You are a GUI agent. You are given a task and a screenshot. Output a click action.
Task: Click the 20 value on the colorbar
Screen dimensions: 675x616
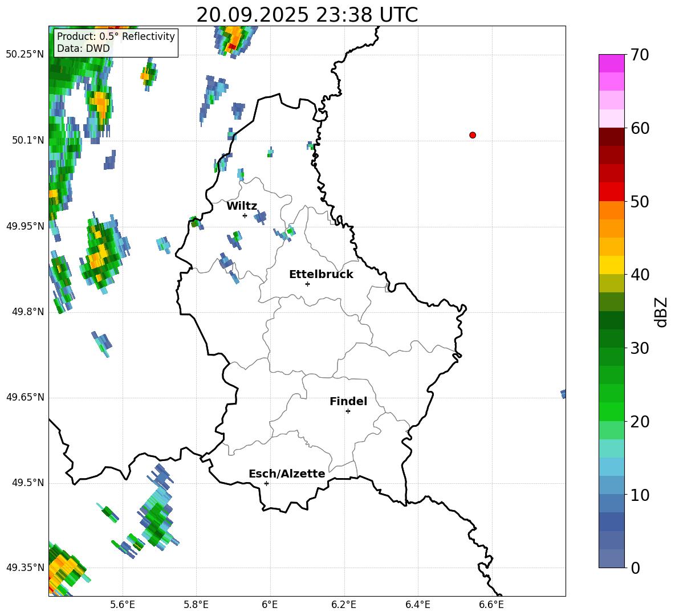coord(639,422)
